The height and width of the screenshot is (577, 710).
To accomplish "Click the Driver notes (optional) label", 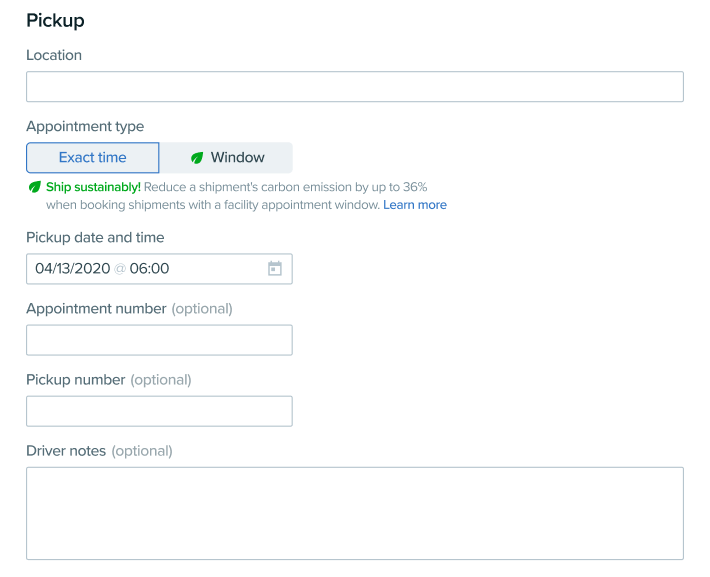I will [x=100, y=451].
